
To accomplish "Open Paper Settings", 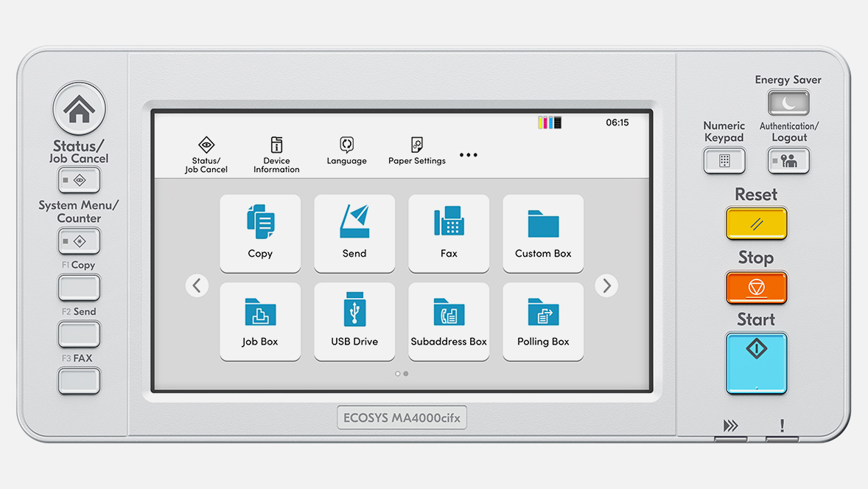I will pos(416,150).
